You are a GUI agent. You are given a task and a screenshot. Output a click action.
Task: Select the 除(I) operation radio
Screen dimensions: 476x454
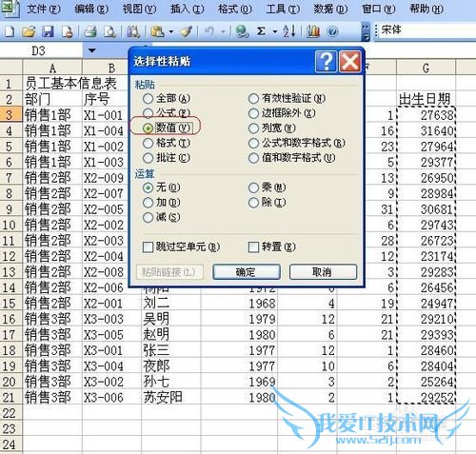(267, 203)
